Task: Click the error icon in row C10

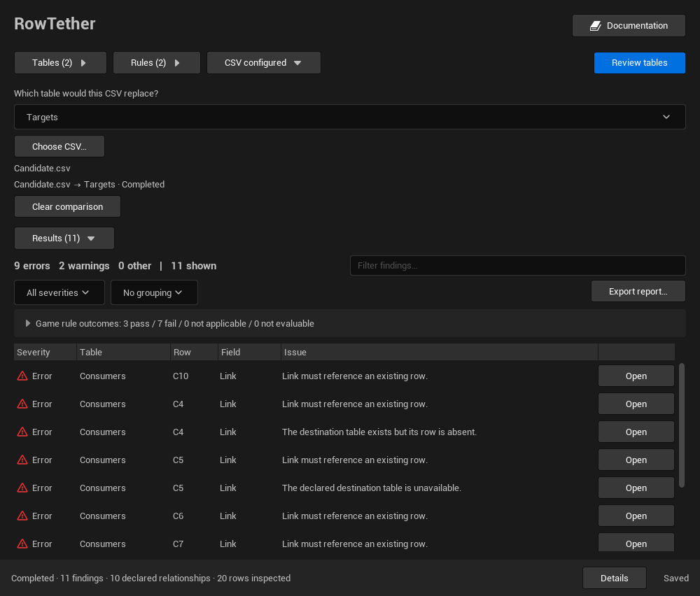Action: coord(22,376)
